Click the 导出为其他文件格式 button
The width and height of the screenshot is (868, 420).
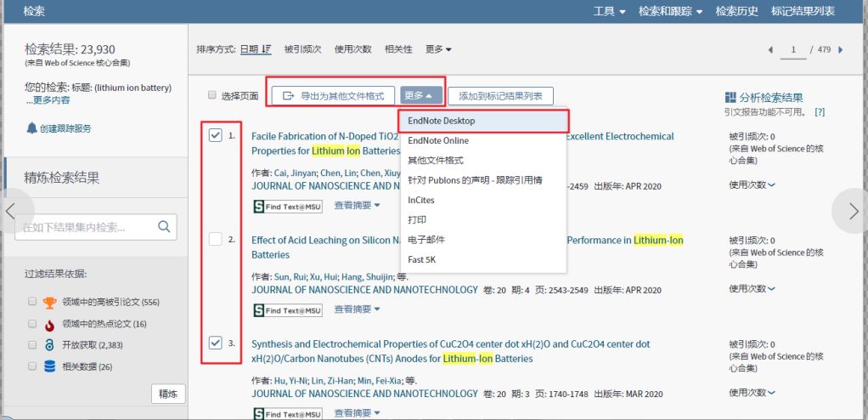[333, 95]
